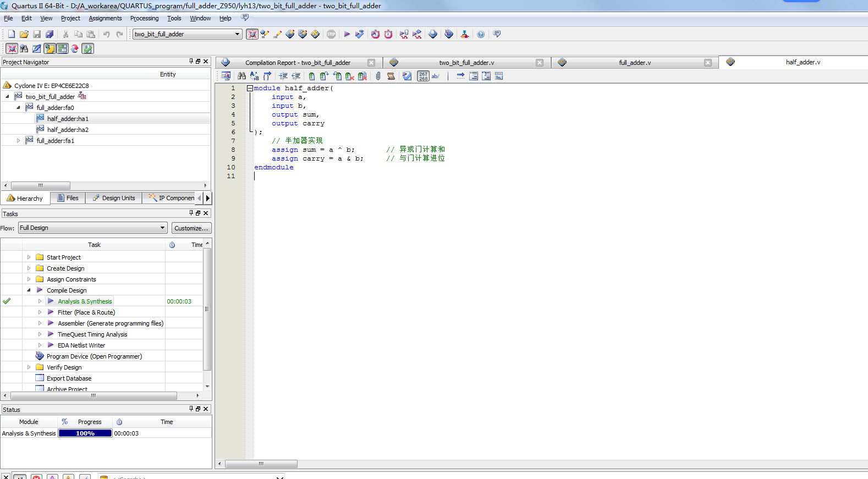Toggle the green checkmark Tasks icon in second row
This screenshot has width=868, height=479.
pos(87,48)
